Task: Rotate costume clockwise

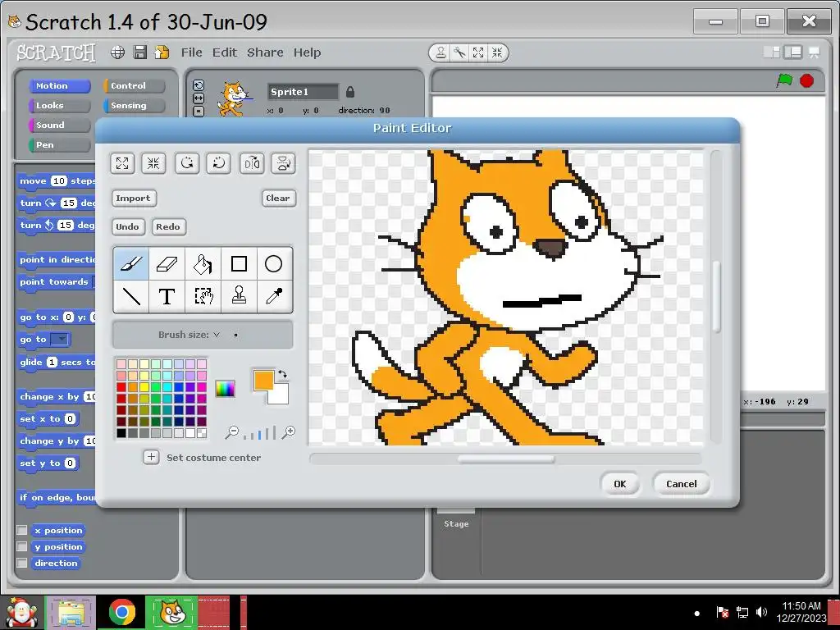Action: (x=218, y=163)
